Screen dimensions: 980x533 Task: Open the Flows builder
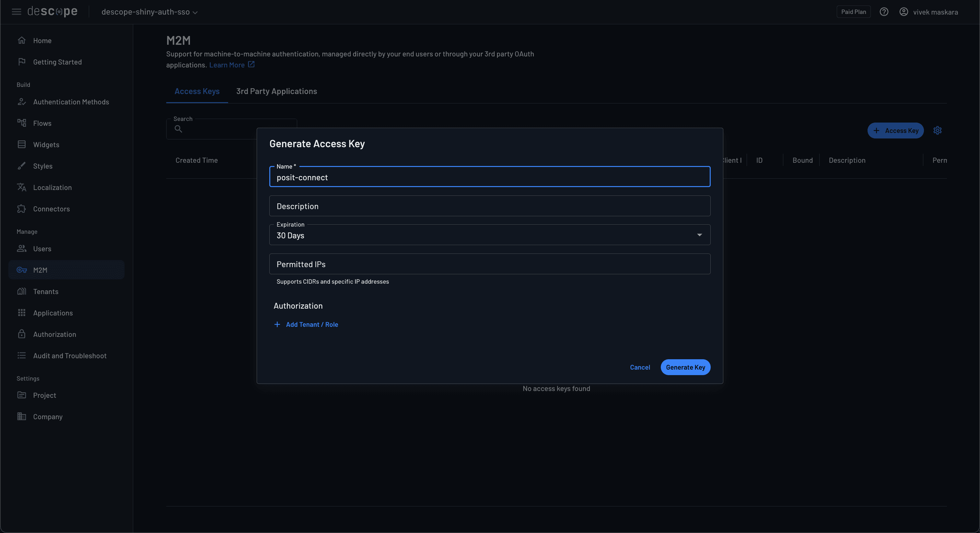point(42,123)
